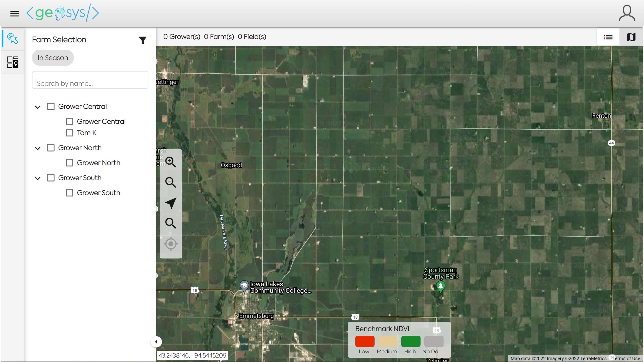
Task: Open the map location search tool
Action: tap(171, 223)
